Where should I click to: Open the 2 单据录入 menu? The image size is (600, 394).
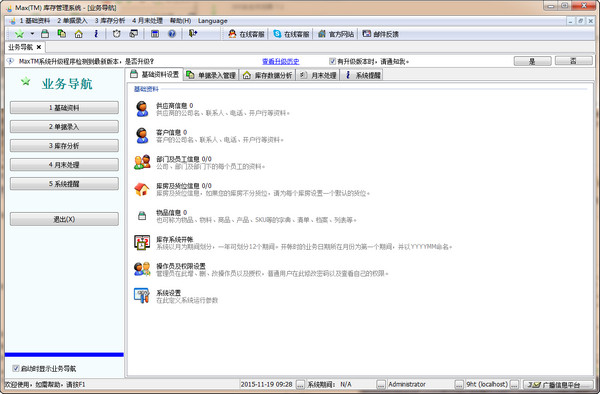point(72,21)
